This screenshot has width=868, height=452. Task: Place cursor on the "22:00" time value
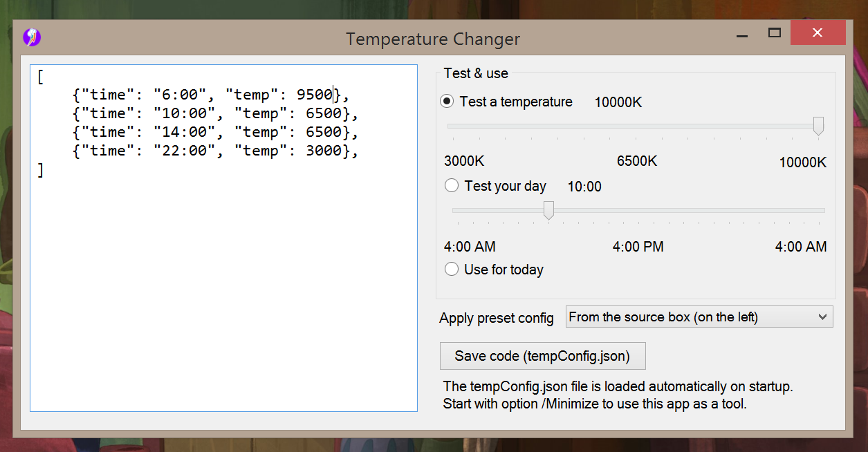[183, 151]
